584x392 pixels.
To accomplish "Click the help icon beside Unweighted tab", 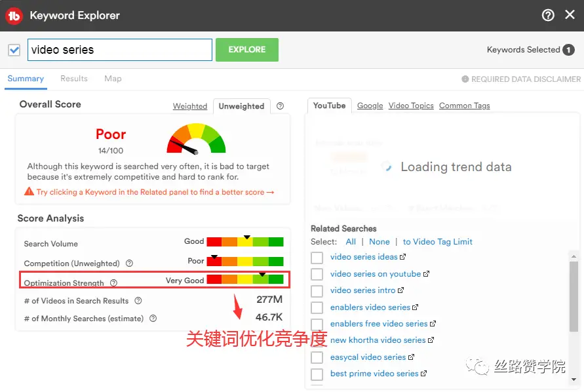I will (x=280, y=106).
